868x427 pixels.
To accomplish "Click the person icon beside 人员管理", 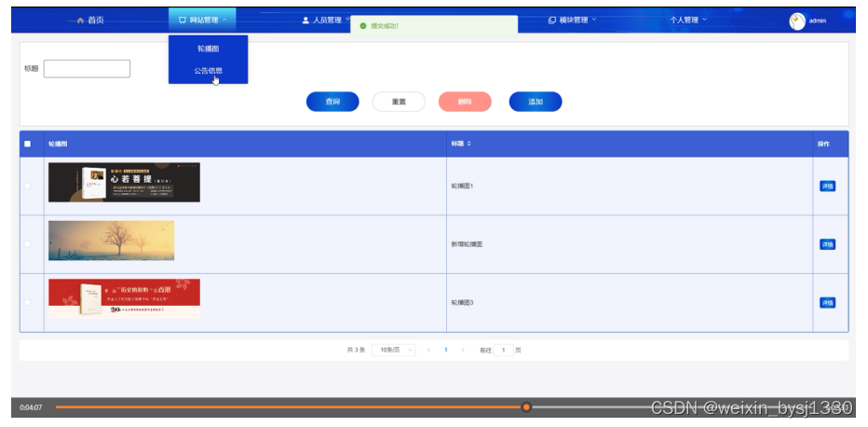I will coord(305,20).
